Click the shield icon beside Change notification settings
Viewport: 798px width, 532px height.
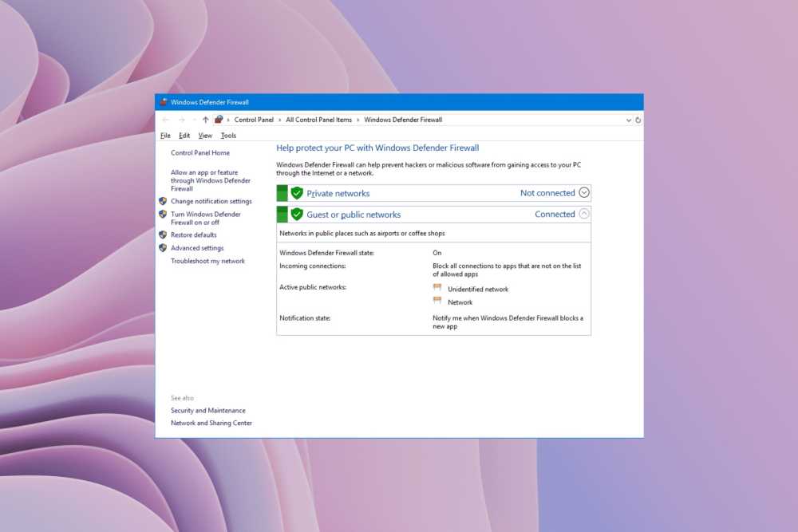164,201
